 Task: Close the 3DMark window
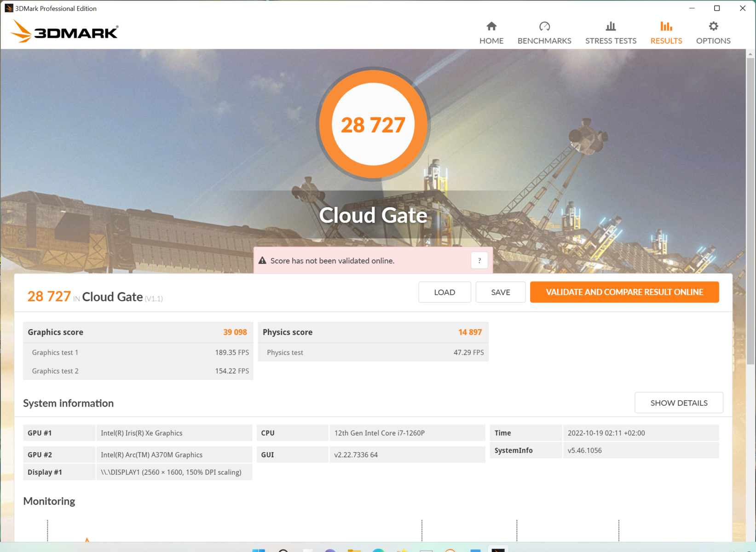coord(742,8)
